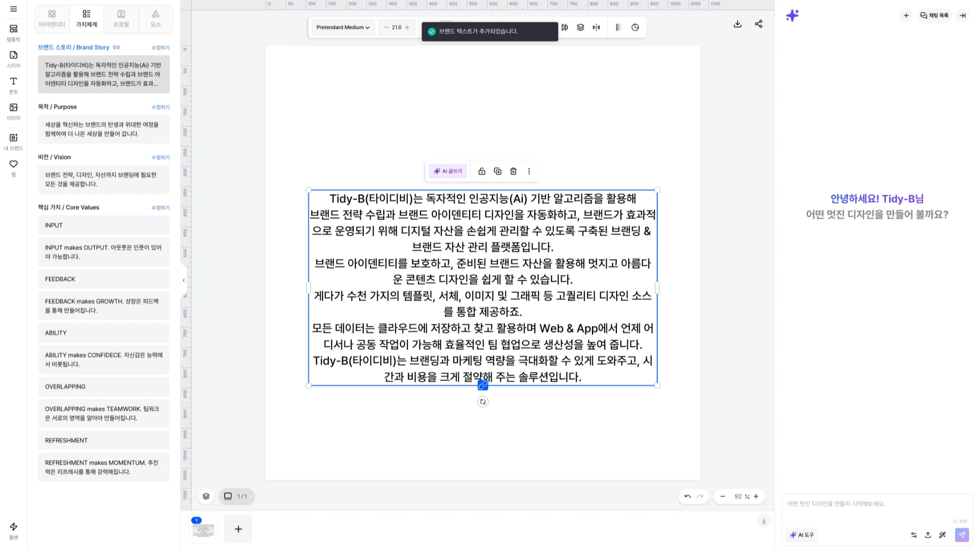Screen dimensions: 980x550
Task: Select the Vision text card
Action: 104,180
